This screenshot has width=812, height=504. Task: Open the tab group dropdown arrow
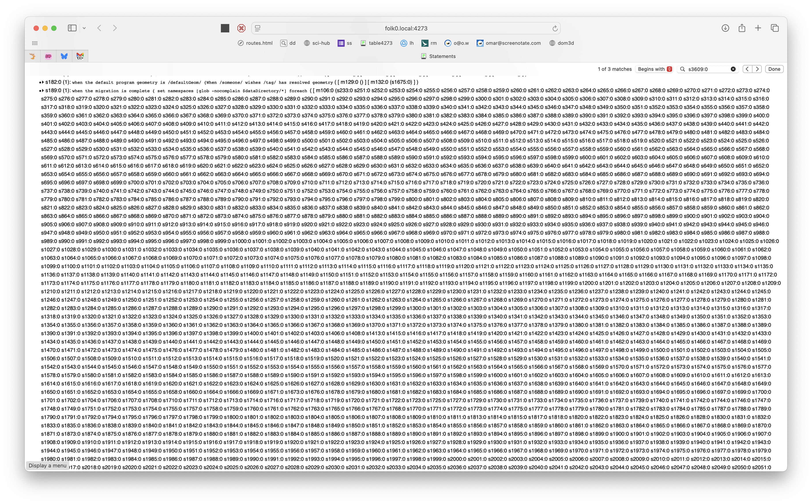(x=84, y=28)
